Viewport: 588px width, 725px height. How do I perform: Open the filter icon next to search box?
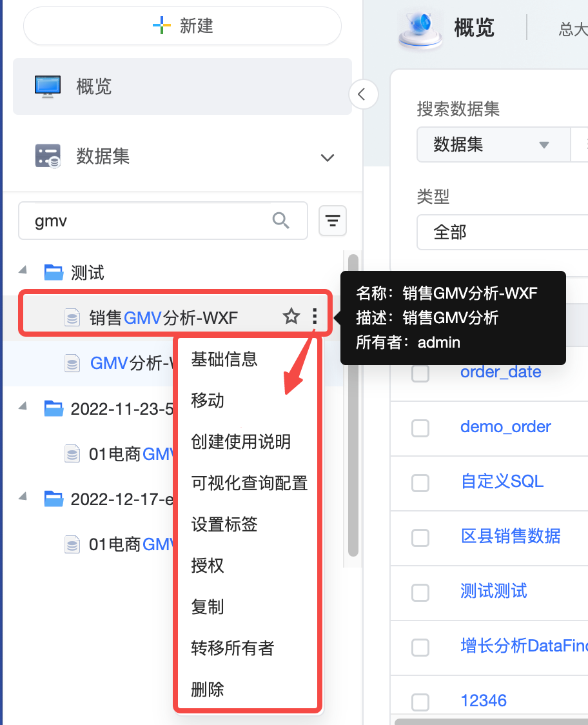[333, 221]
